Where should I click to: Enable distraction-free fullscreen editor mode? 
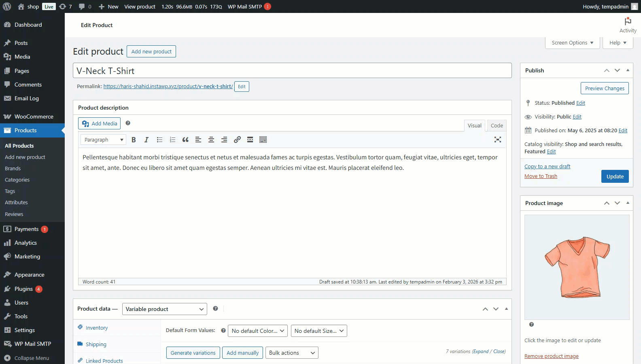(498, 140)
